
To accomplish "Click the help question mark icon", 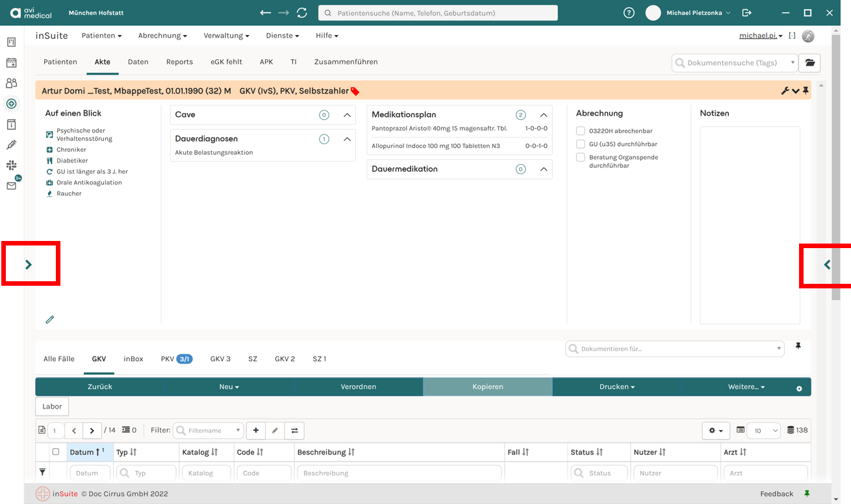I will coord(629,13).
